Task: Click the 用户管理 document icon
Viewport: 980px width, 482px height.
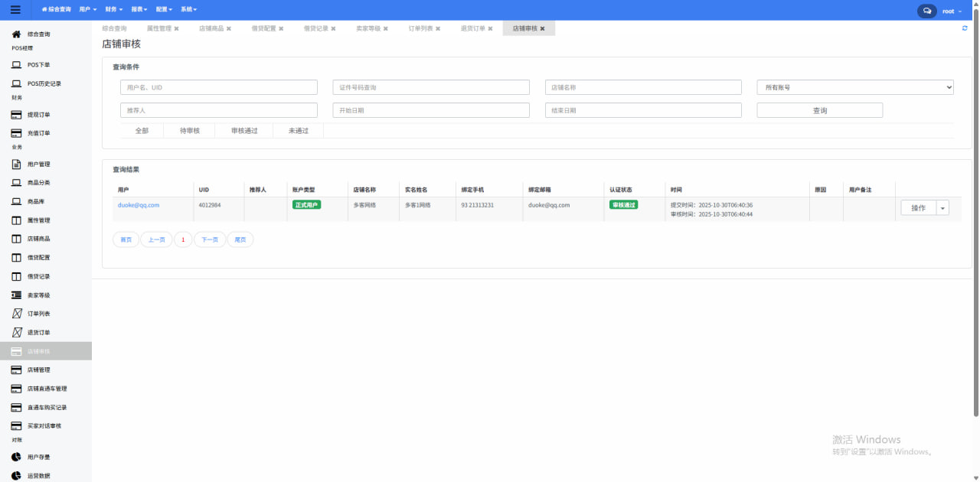Action: 16,164
